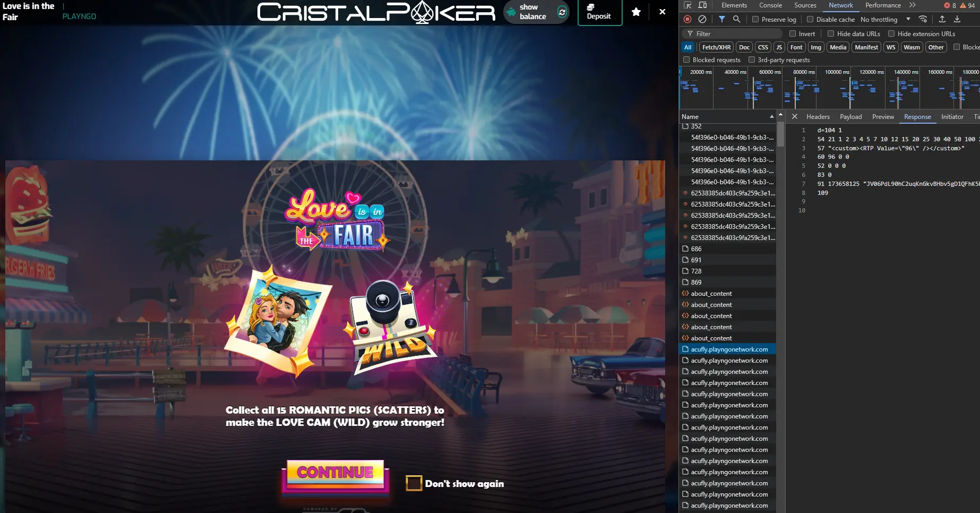The height and width of the screenshot is (513, 980).
Task: Filter requests by CSS type
Action: (x=763, y=47)
